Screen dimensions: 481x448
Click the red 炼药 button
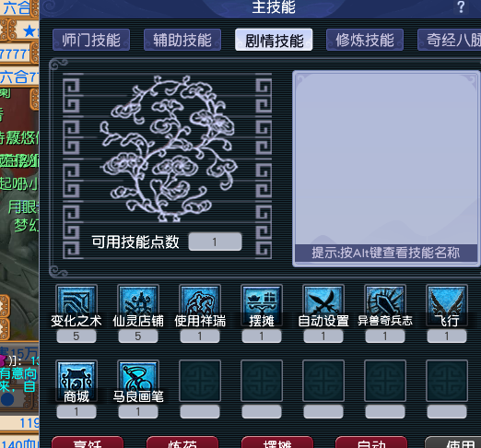coord(182,442)
